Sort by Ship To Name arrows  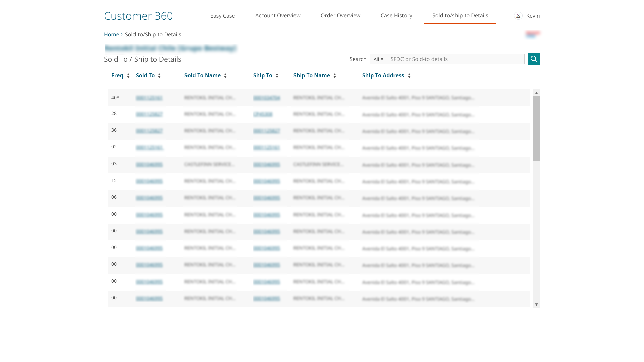coord(335,76)
